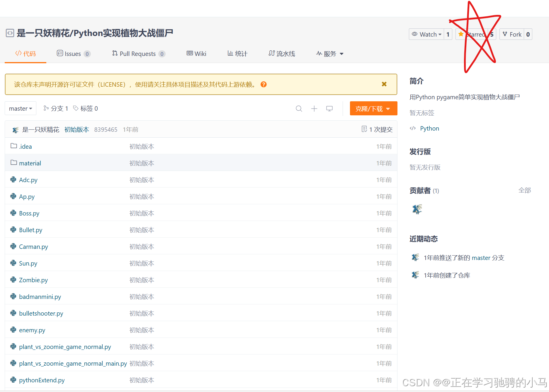Click the commit author avatar icon
This screenshot has height=392, width=549.
(x=15, y=130)
